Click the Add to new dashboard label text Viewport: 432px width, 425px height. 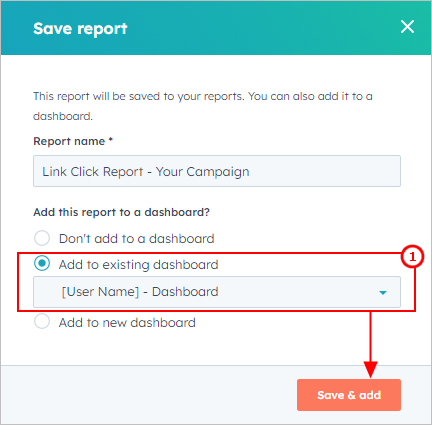(x=127, y=323)
